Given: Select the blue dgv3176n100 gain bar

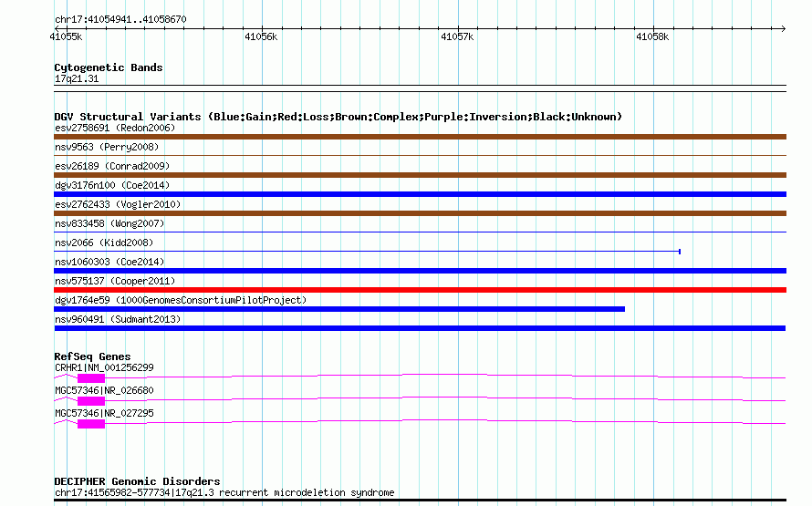Looking at the screenshot, I should tap(420, 194).
